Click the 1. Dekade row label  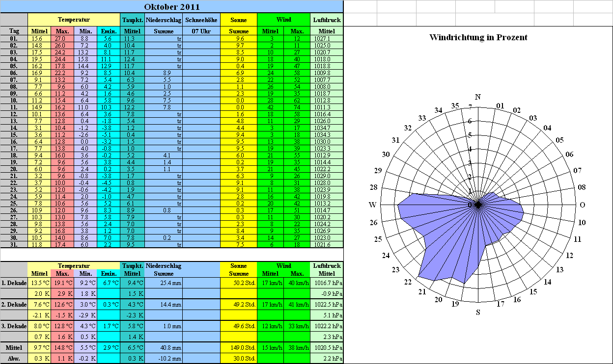tap(14, 283)
